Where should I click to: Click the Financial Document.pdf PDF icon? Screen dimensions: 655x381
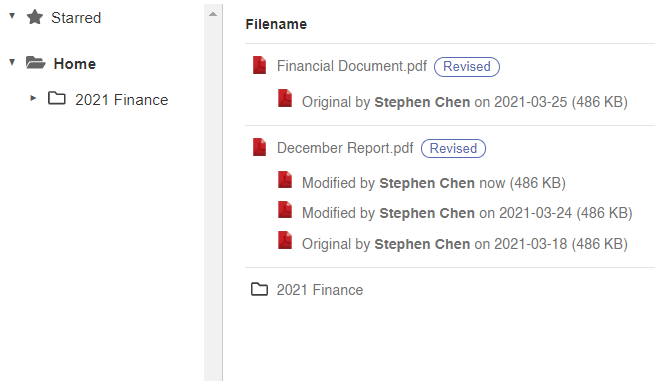click(259, 66)
